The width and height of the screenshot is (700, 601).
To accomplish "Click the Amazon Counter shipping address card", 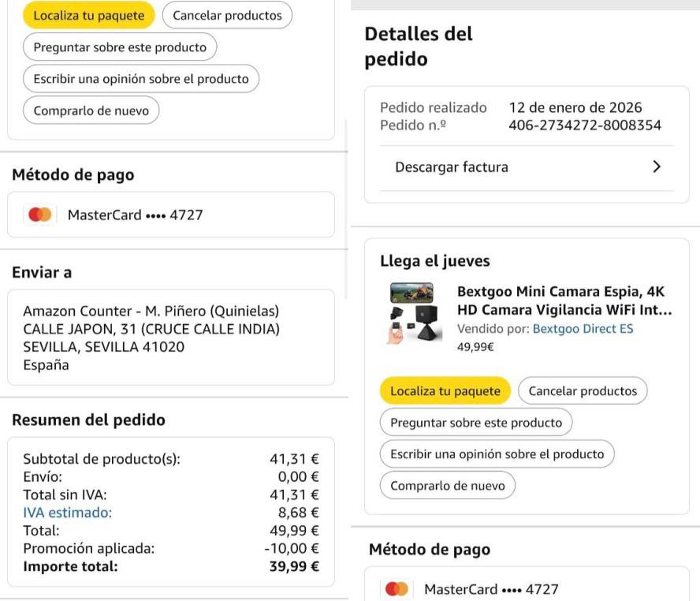I will pyautogui.click(x=170, y=338).
